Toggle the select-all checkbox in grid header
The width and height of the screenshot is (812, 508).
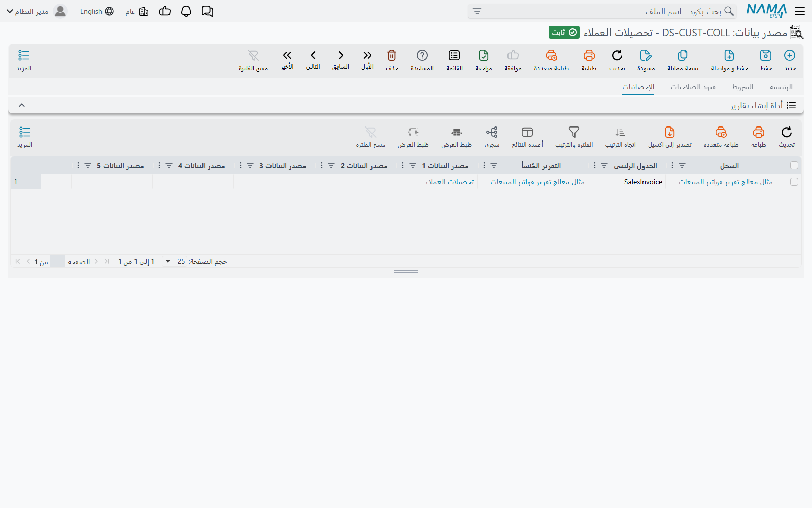(794, 165)
